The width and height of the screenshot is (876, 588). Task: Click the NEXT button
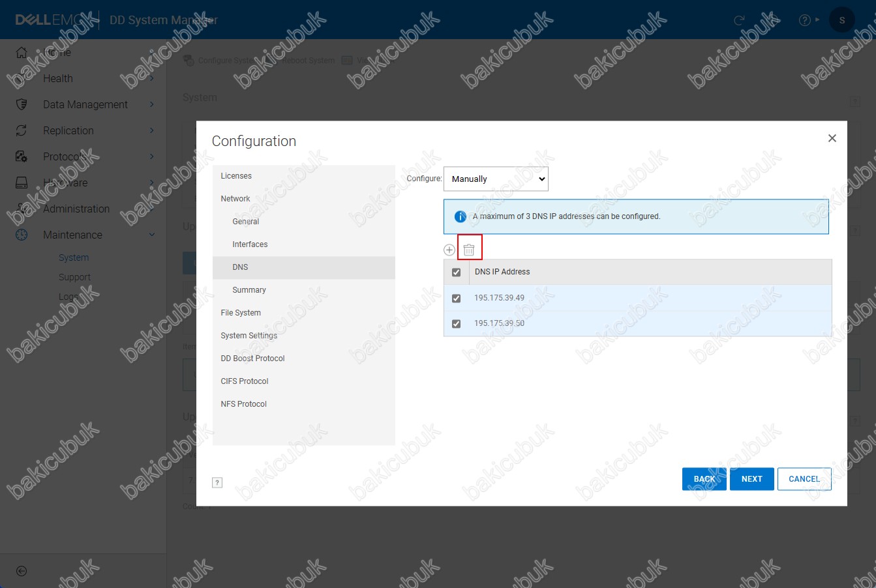(x=752, y=479)
